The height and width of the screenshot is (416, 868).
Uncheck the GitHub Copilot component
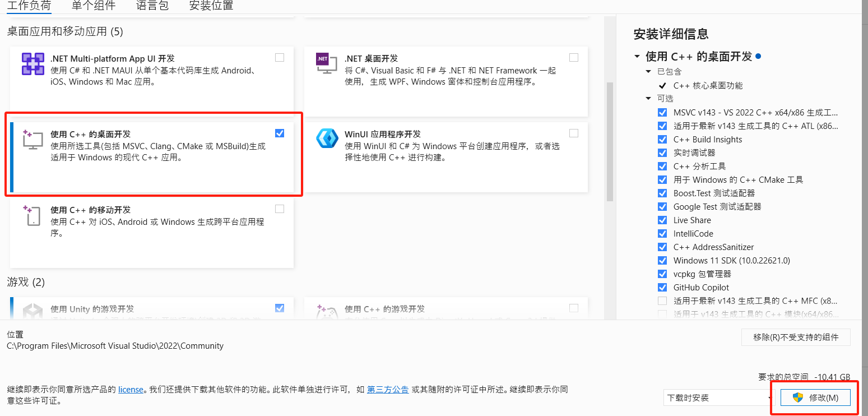click(662, 287)
